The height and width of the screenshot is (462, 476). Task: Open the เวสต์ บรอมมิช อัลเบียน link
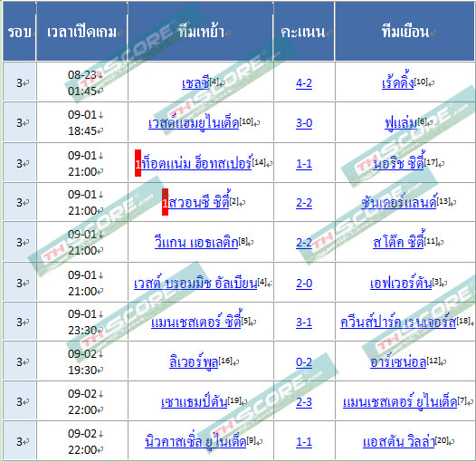click(x=195, y=283)
